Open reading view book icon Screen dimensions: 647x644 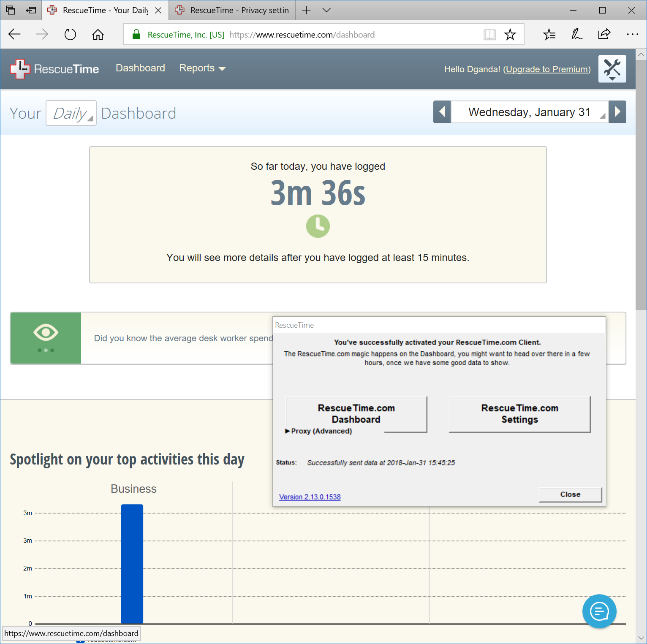(x=489, y=35)
